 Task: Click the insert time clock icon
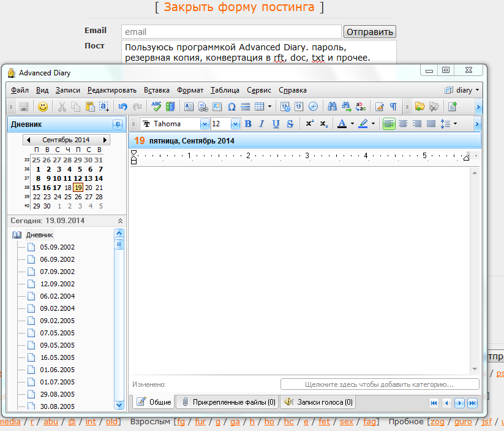point(313,107)
